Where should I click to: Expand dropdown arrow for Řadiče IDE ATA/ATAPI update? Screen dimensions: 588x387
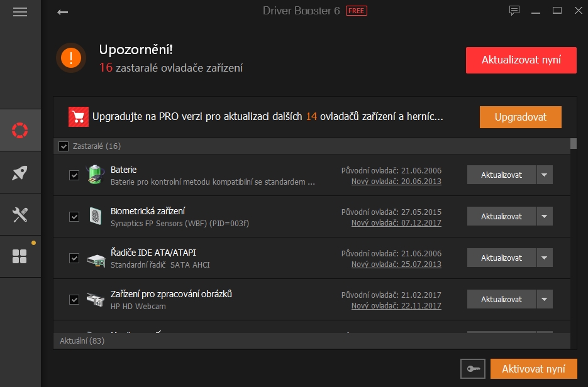[545, 258]
